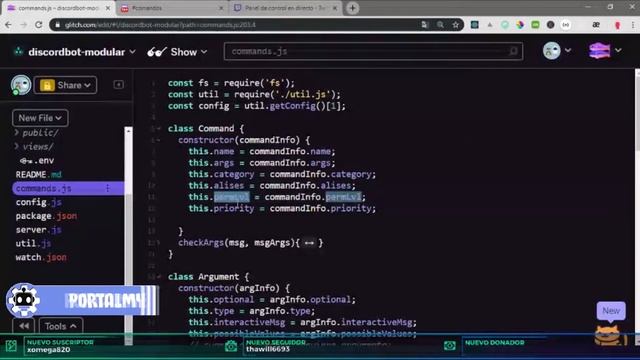Expand the folded checkArgs method
Screen dimensions: 640x360
point(309,243)
